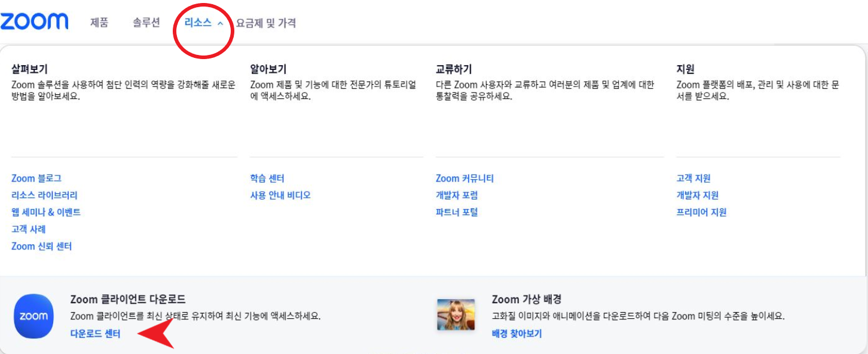The image size is (868, 354).
Task: Open the 프리미어 지원 link
Action: click(701, 212)
